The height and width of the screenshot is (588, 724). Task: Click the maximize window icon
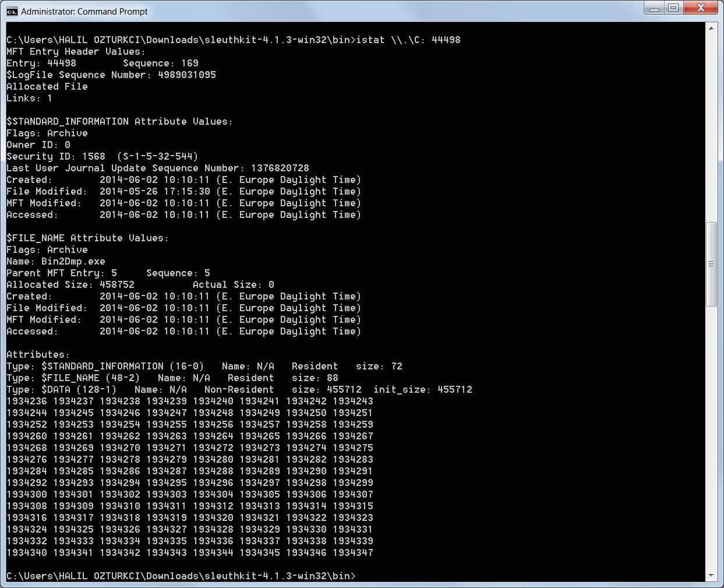(x=674, y=8)
